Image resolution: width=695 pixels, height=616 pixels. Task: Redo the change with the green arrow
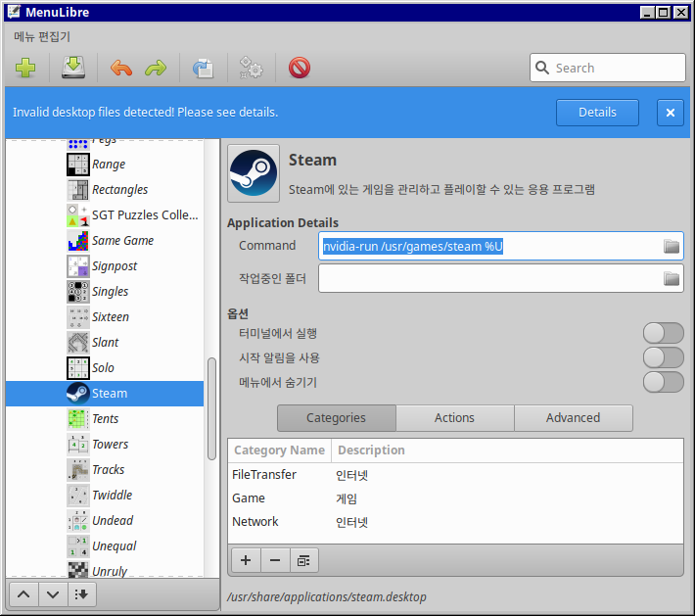coord(156,68)
